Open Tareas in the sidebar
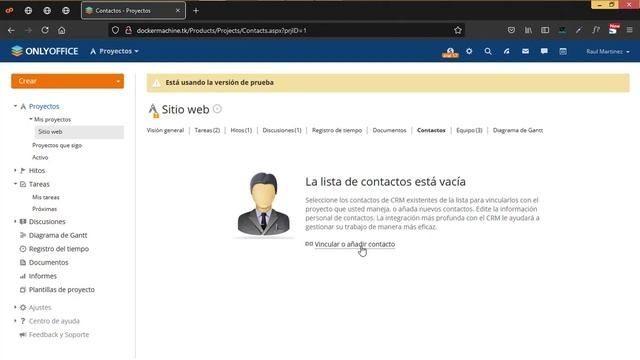Image resolution: width=640 pixels, height=360 pixels. pos(39,184)
